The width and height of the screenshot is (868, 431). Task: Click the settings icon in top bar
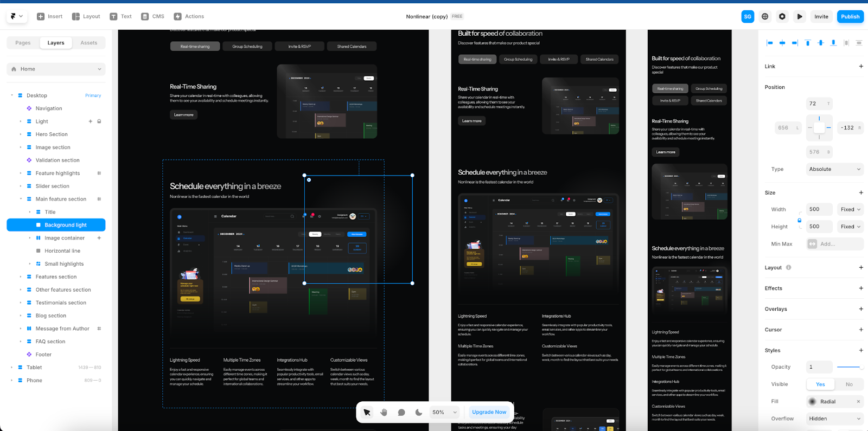click(x=782, y=16)
